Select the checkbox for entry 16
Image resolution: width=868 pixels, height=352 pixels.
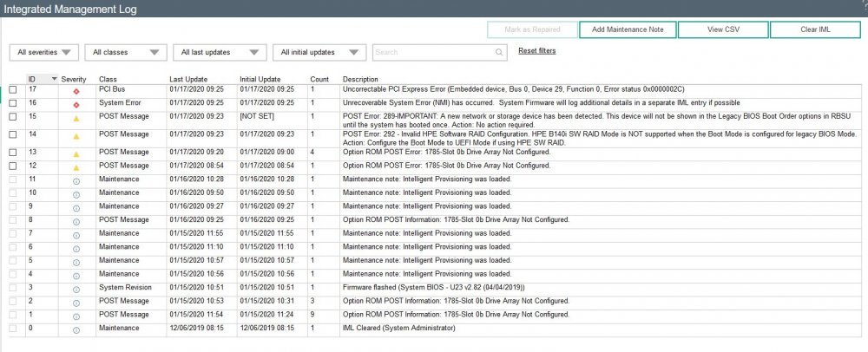click(x=13, y=103)
